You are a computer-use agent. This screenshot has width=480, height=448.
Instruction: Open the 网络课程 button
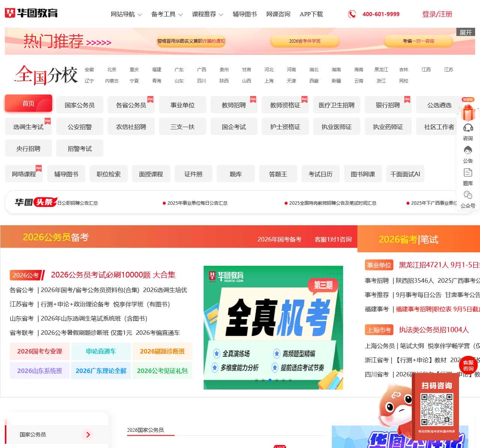coord(24,174)
